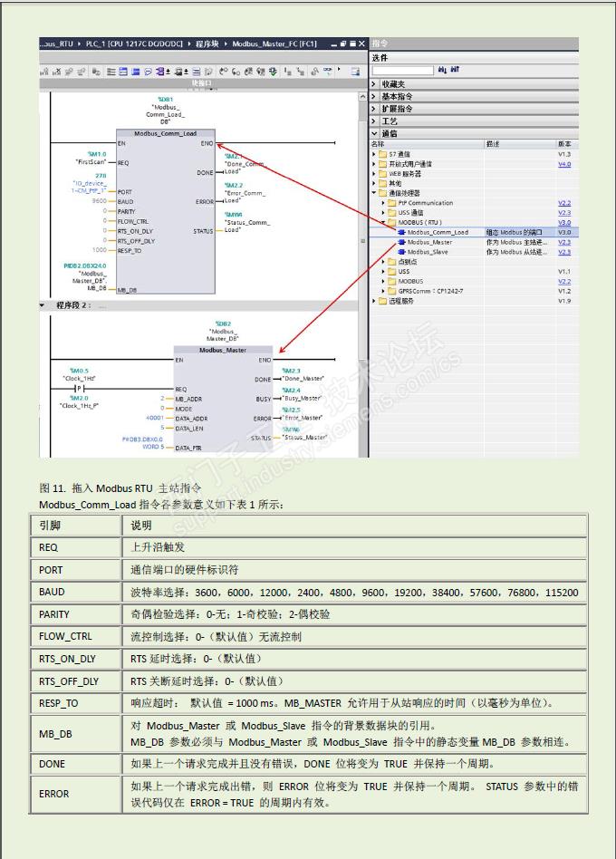Click the Open all networks toolbar icon
This screenshot has height=859, width=616.
tap(123, 72)
